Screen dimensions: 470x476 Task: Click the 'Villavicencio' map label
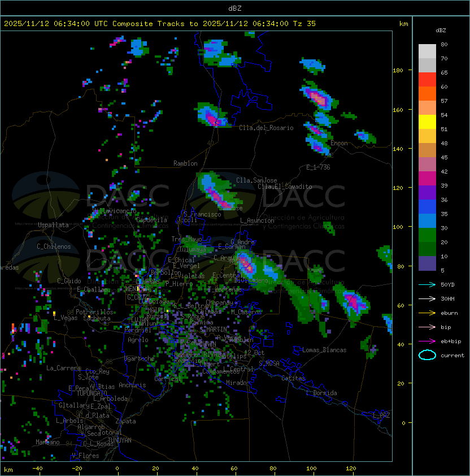coord(114,211)
